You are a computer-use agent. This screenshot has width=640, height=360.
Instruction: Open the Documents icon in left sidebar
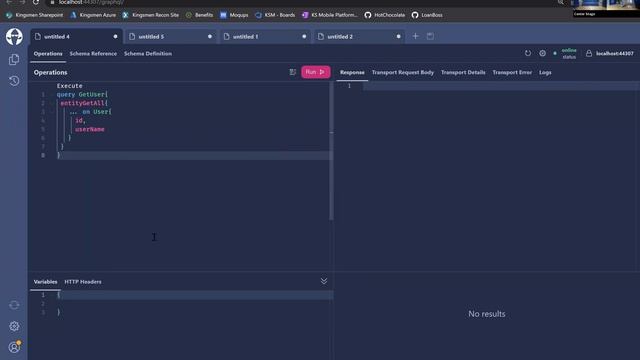[x=14, y=60]
